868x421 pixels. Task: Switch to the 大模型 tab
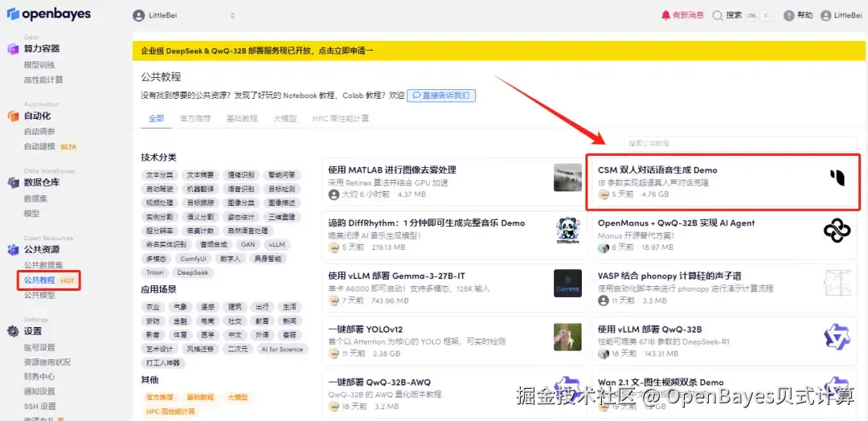click(x=285, y=118)
